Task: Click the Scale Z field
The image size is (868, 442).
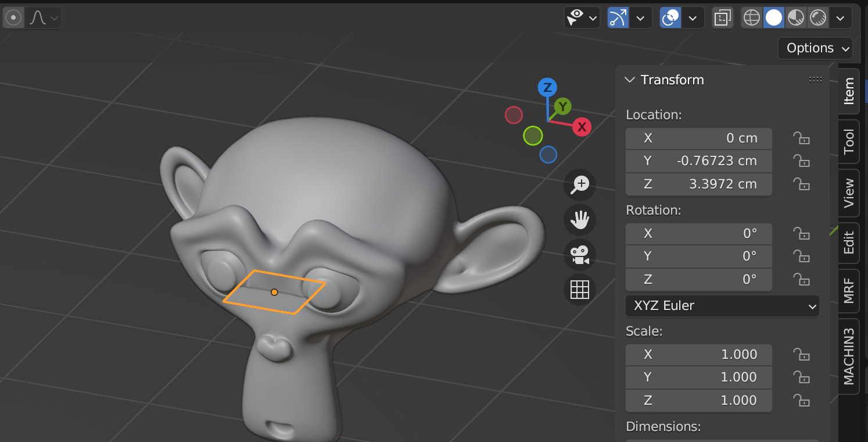Action: 699,401
